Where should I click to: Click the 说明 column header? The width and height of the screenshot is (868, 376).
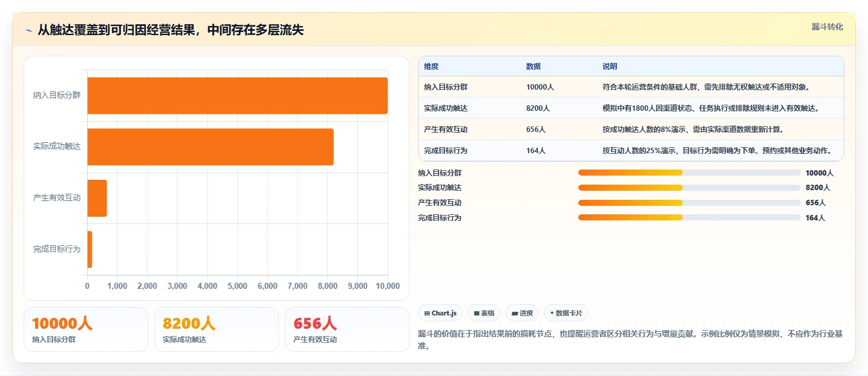(610, 67)
